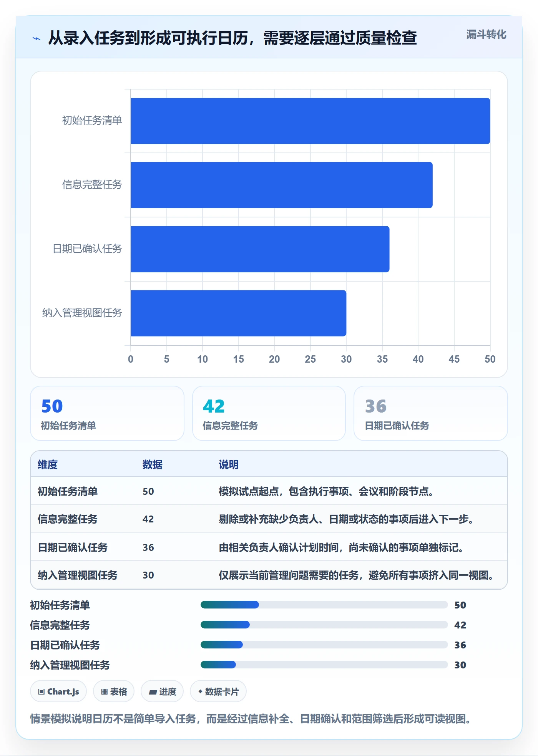Click the footer note starting 情景模拟说明
Viewport: 538px width, 756px height.
click(x=251, y=718)
